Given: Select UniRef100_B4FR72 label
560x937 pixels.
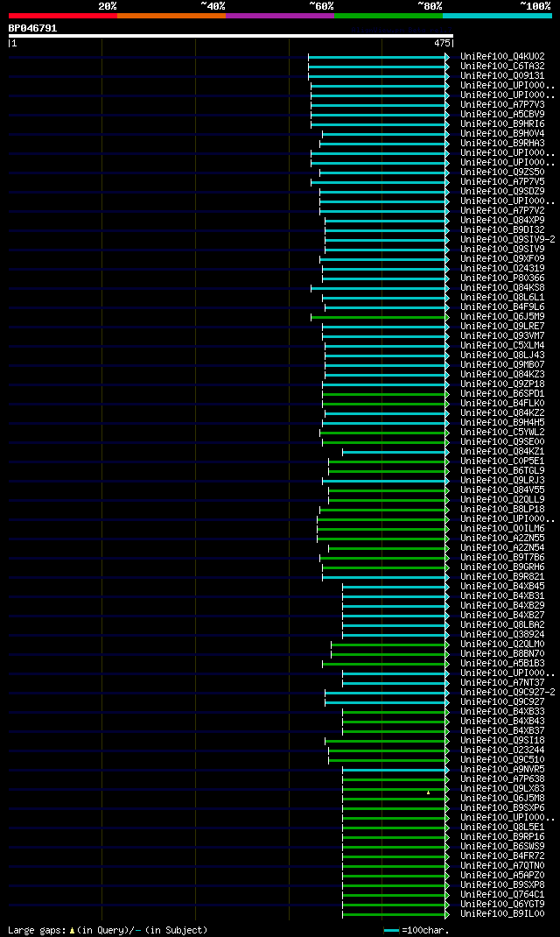Looking at the screenshot, I should [502, 856].
